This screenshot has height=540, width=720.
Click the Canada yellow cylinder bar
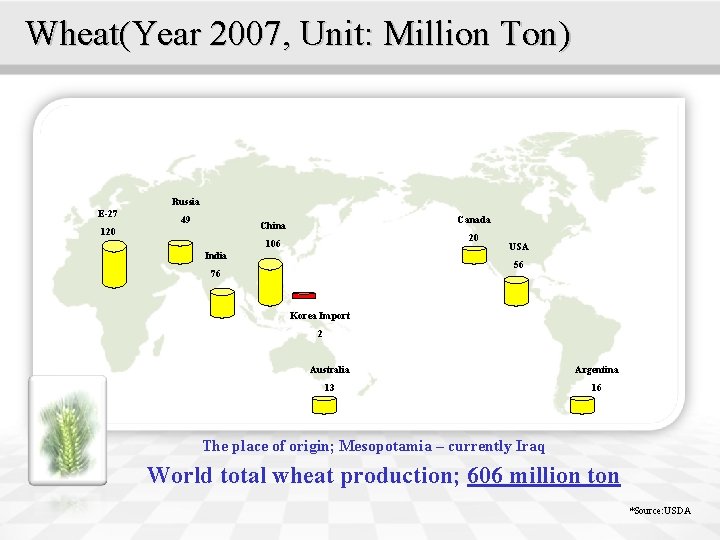click(474, 255)
